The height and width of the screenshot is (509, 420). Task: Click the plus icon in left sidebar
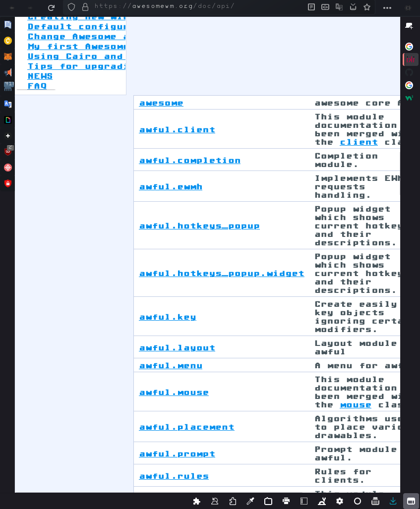(x=8, y=136)
